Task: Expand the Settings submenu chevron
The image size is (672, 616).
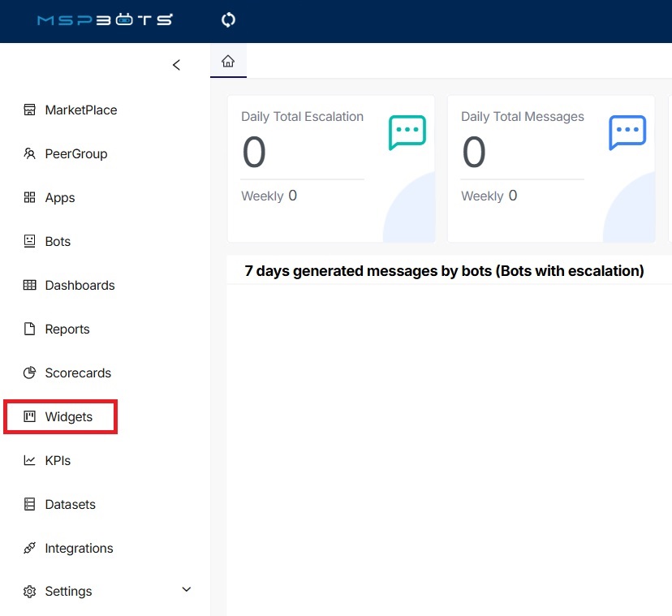Action: tap(186, 589)
